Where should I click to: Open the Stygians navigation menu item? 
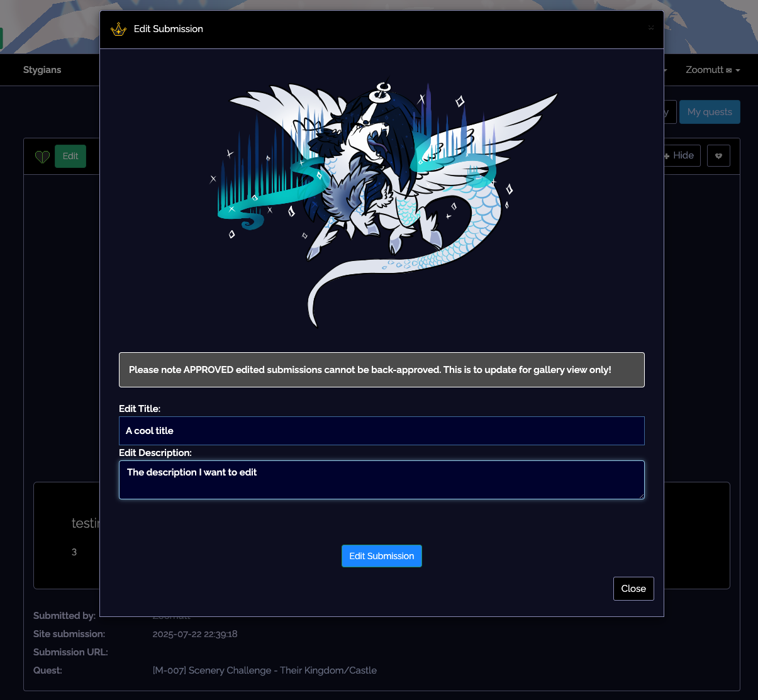coord(42,70)
